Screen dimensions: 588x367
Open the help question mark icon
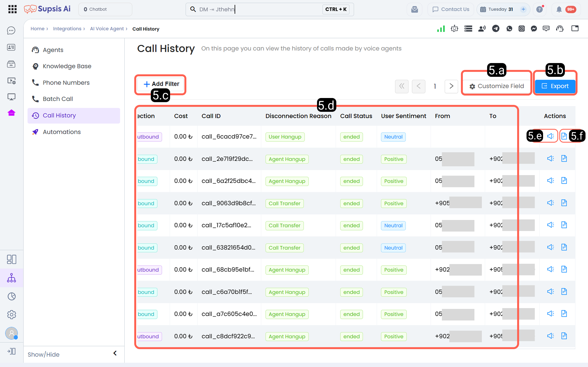tap(539, 9)
